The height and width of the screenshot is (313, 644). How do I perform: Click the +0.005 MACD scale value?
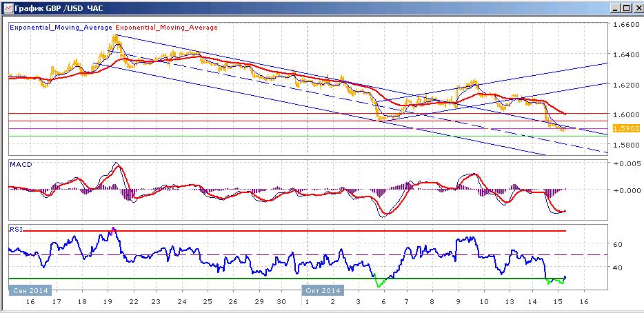(x=626, y=163)
